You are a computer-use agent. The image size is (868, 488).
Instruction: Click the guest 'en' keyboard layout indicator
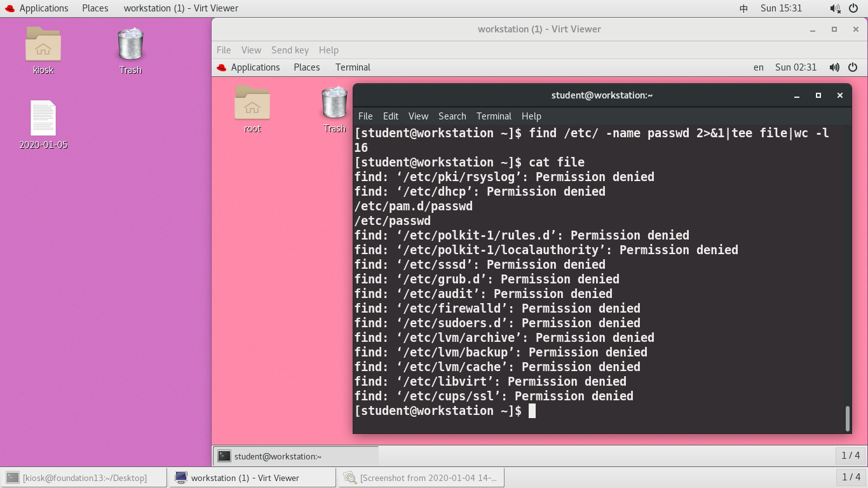(759, 67)
